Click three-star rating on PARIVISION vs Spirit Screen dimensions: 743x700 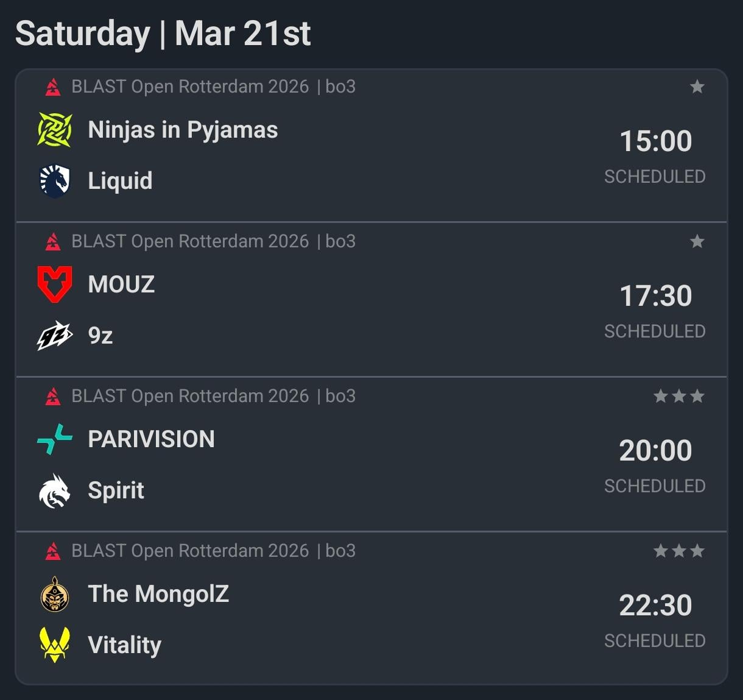[x=679, y=397]
